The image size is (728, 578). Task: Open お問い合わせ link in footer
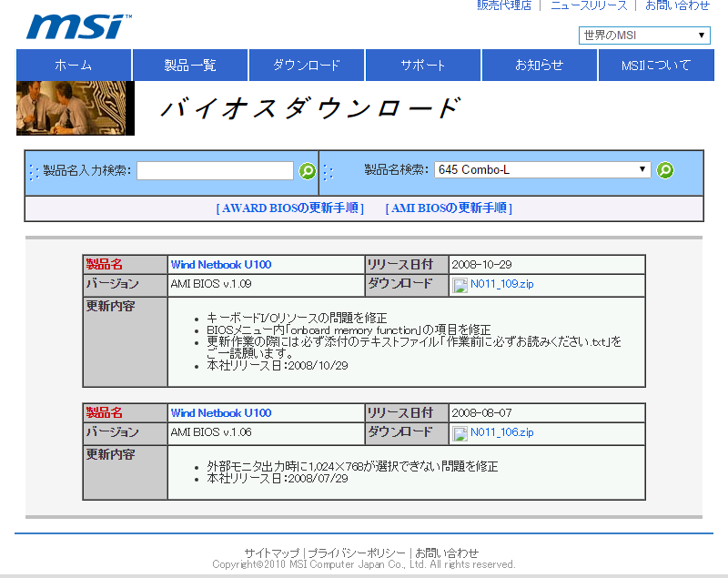coord(447,553)
